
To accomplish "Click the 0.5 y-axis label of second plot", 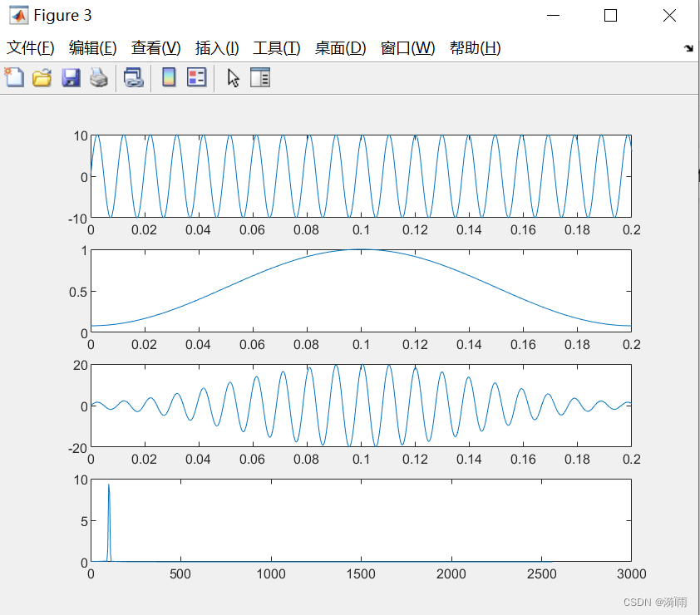I will click(78, 293).
